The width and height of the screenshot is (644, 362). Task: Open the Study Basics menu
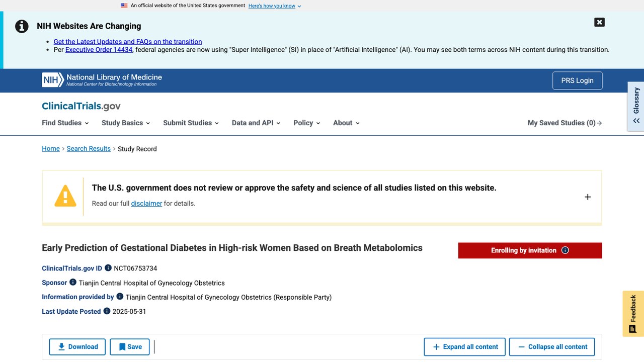click(126, 123)
